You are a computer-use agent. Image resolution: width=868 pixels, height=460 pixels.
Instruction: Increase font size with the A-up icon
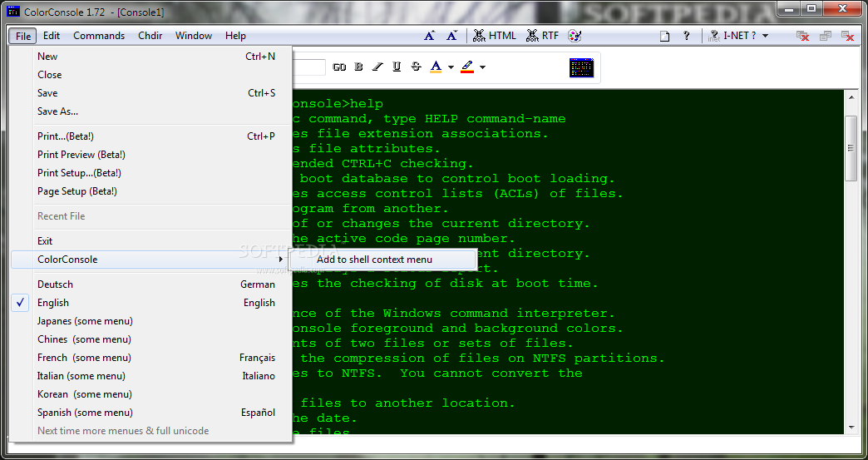pos(430,36)
